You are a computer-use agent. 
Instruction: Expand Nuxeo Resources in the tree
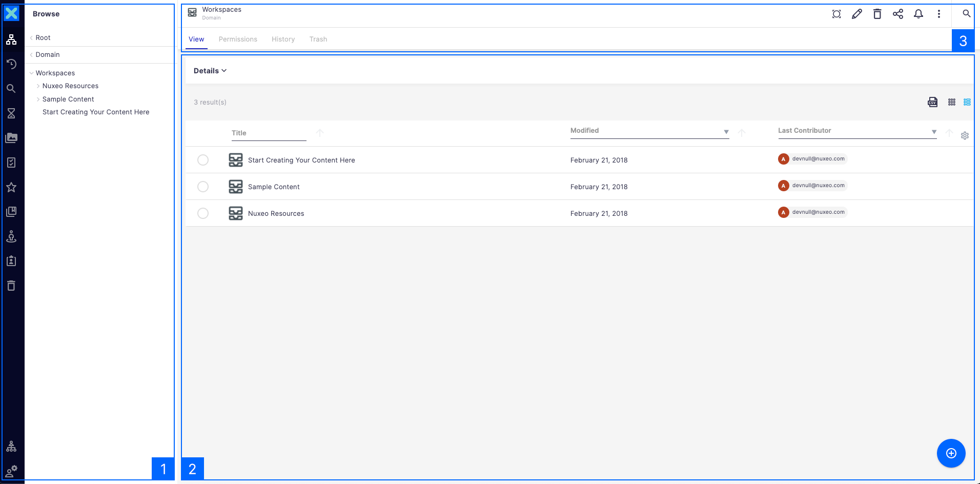pyautogui.click(x=38, y=86)
